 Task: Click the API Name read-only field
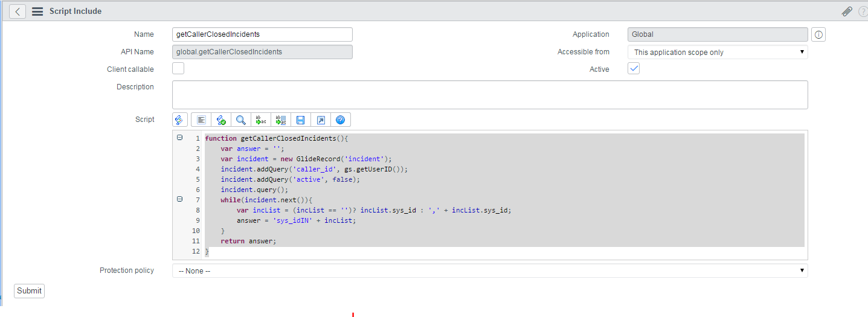[262, 52]
